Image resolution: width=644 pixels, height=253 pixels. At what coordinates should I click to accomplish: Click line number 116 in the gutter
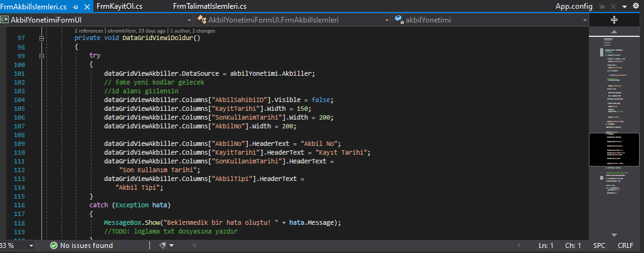19,205
